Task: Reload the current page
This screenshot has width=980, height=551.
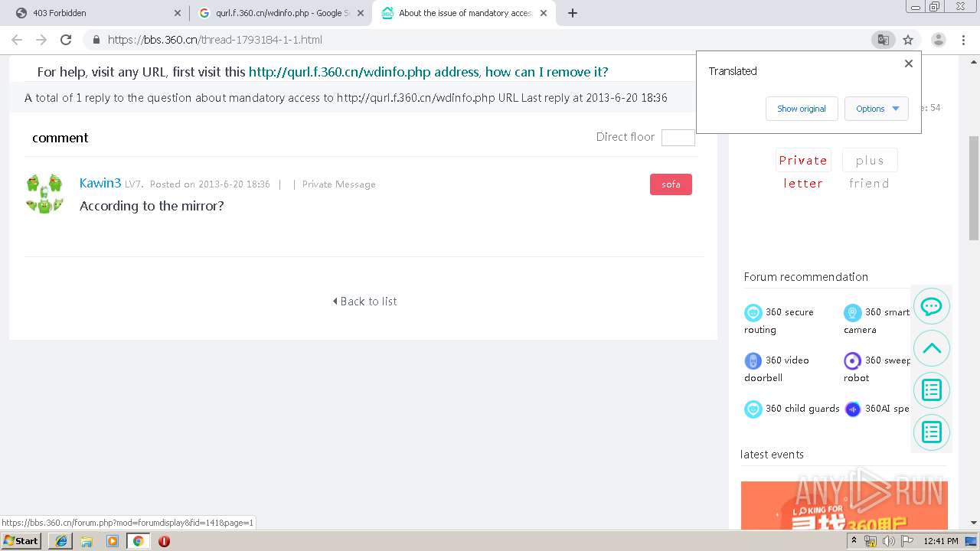Action: pos(66,40)
